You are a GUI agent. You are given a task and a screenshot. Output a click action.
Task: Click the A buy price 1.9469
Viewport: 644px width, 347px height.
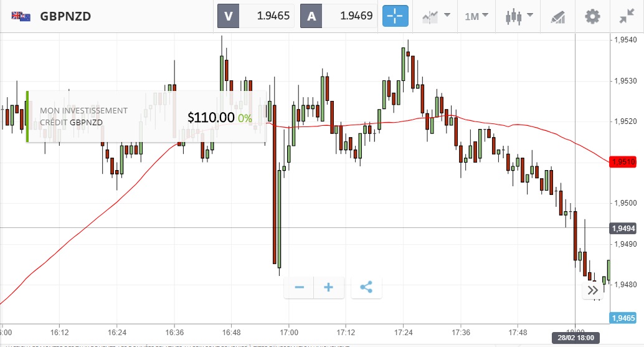click(338, 16)
